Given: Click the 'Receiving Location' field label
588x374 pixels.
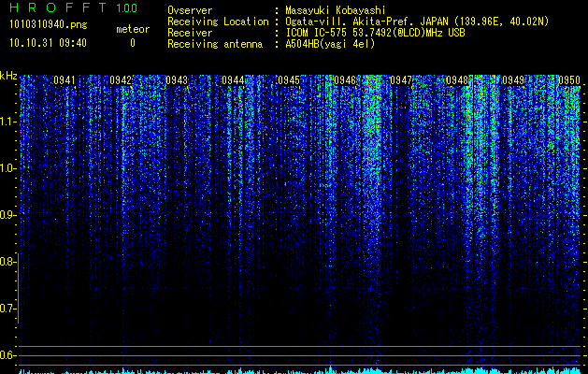Looking at the screenshot, I should point(218,22).
